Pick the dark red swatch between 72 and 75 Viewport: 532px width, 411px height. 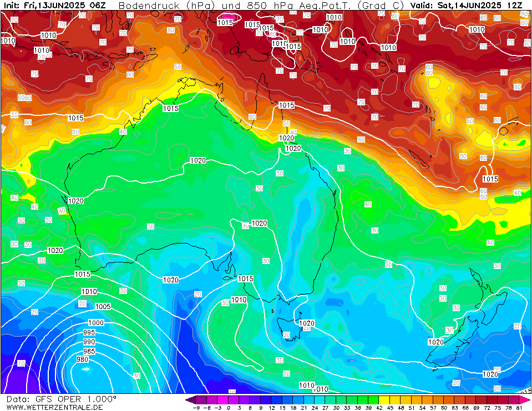click(x=492, y=400)
